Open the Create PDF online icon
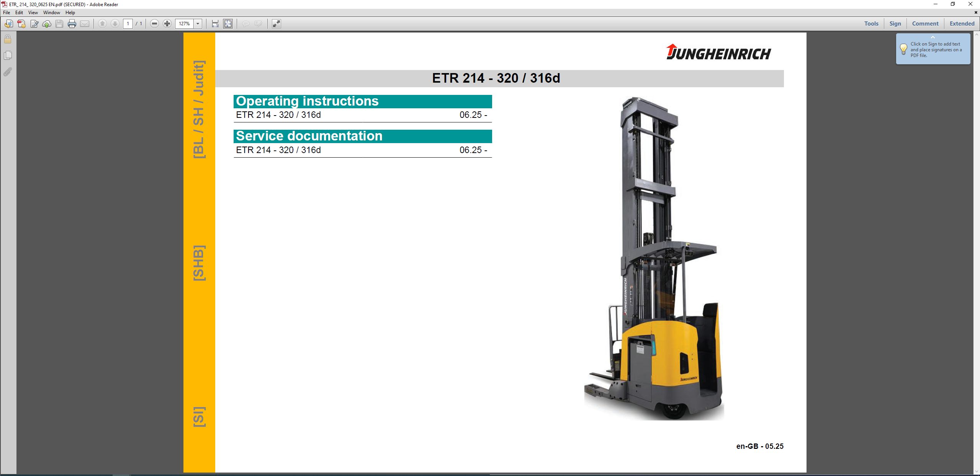 (21, 24)
